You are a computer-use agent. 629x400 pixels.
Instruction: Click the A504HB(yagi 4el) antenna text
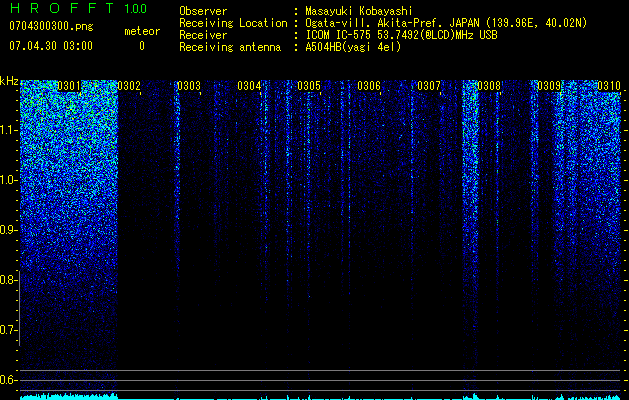click(x=353, y=47)
